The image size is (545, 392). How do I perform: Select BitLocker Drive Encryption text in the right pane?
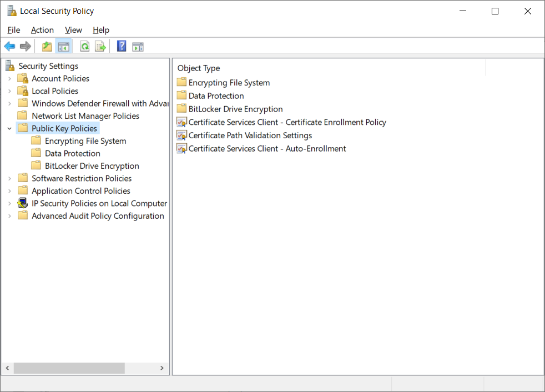click(x=236, y=109)
